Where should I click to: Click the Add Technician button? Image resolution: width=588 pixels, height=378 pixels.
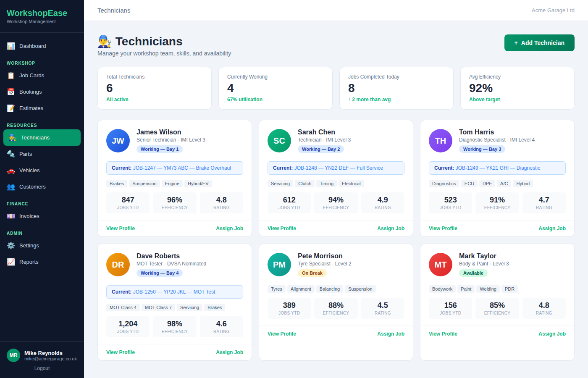click(x=539, y=42)
